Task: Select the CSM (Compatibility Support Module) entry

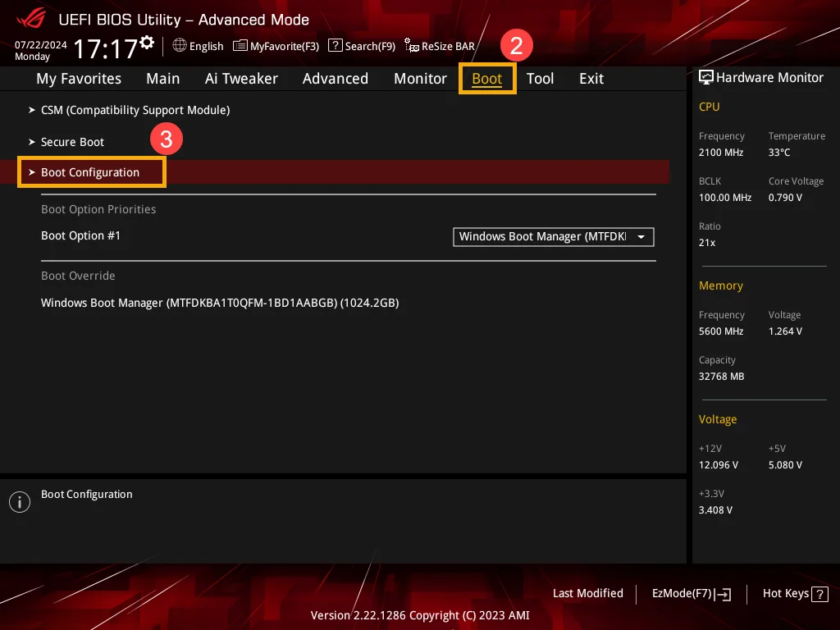Action: pos(135,110)
